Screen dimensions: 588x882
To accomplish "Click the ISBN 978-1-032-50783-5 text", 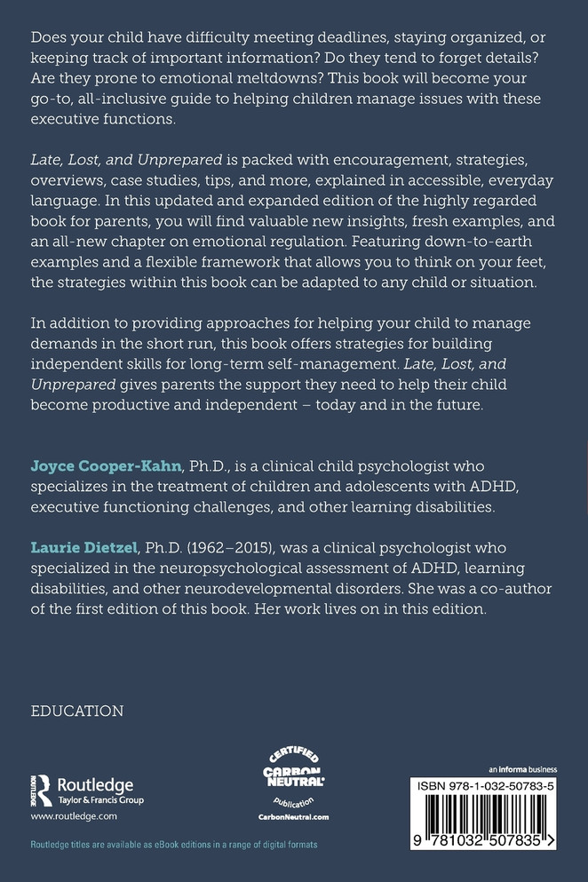I will pyautogui.click(x=484, y=786).
